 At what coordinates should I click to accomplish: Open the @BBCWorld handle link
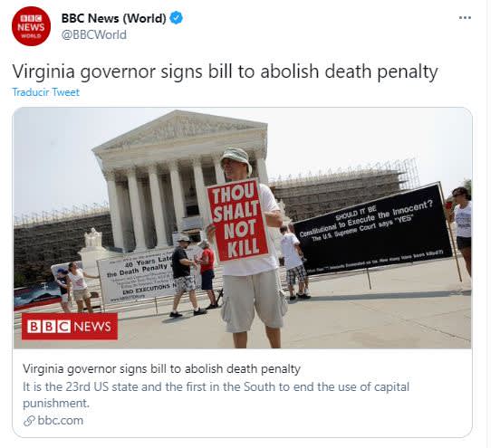[94, 34]
